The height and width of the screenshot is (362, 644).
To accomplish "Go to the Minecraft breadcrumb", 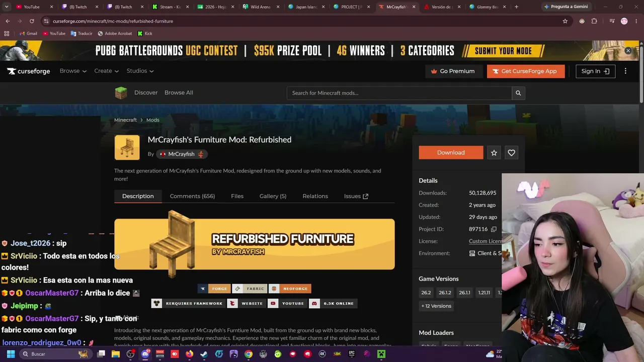I will pyautogui.click(x=125, y=120).
